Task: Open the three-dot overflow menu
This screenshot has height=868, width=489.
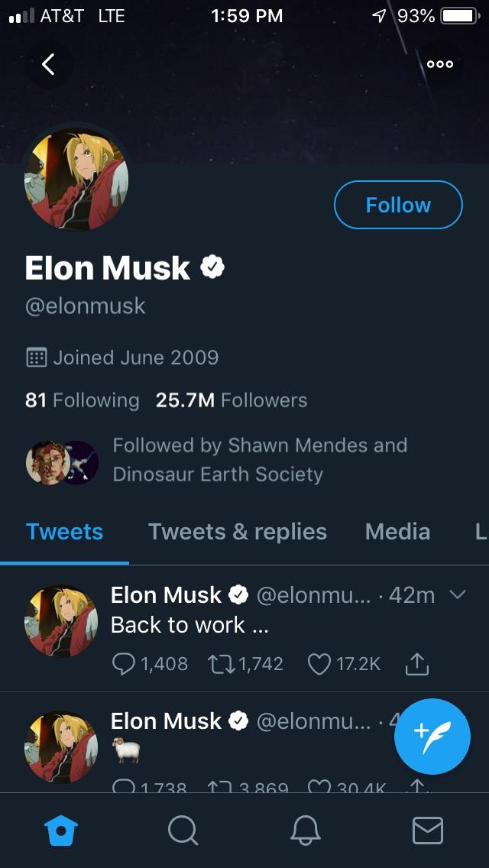Action: (x=440, y=64)
